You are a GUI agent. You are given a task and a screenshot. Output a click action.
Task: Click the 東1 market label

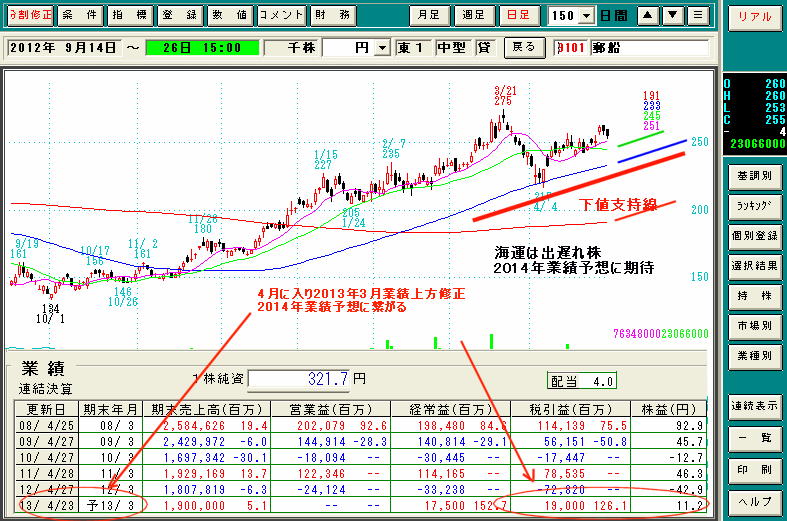pos(413,48)
